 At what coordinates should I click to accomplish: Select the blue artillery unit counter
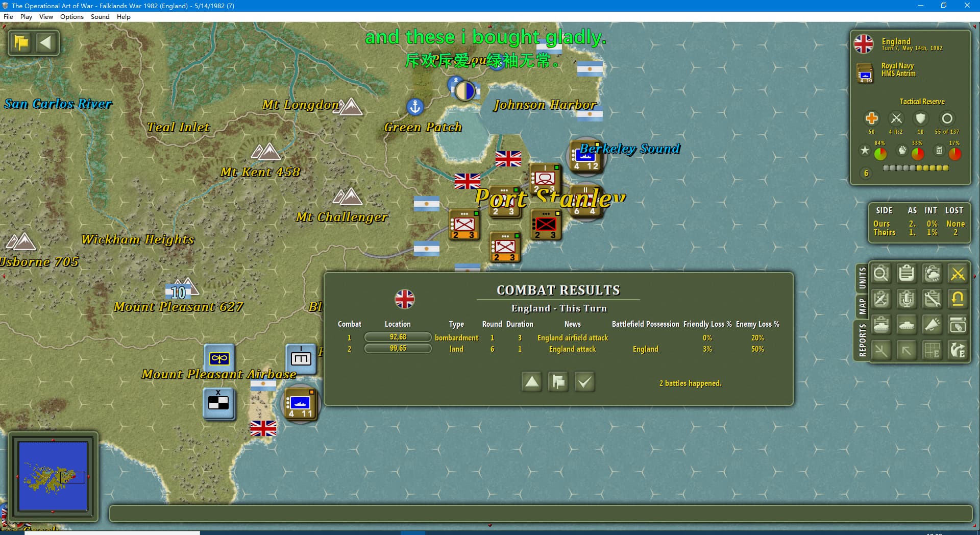tap(301, 359)
